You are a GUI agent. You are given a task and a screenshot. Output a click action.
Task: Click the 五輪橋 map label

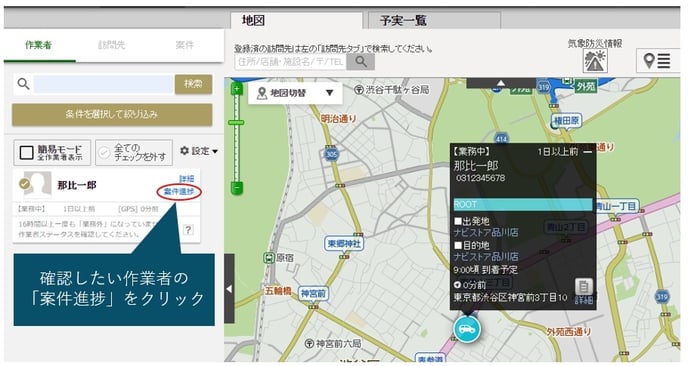tap(278, 291)
